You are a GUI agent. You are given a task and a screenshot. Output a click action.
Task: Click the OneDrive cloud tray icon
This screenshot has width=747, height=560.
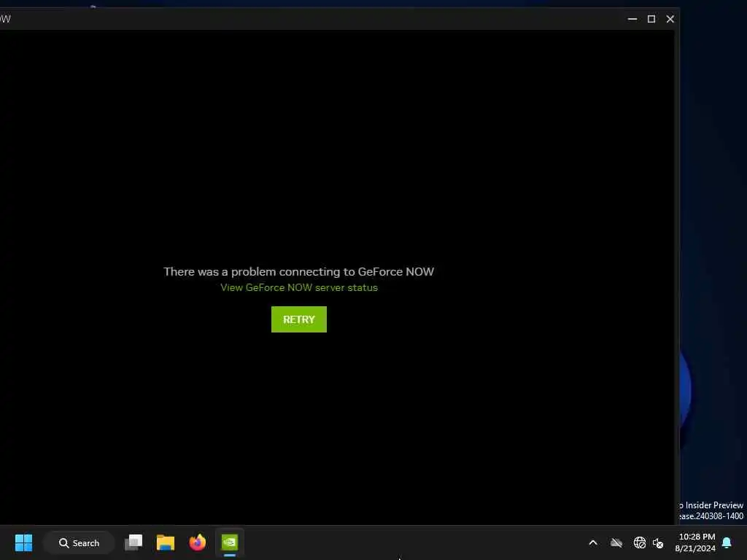tap(616, 542)
